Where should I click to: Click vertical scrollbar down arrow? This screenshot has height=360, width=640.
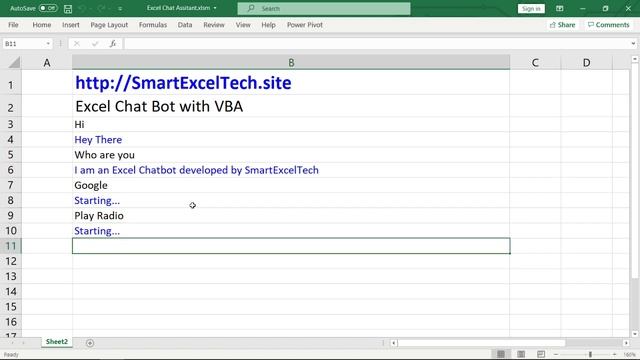point(635,333)
